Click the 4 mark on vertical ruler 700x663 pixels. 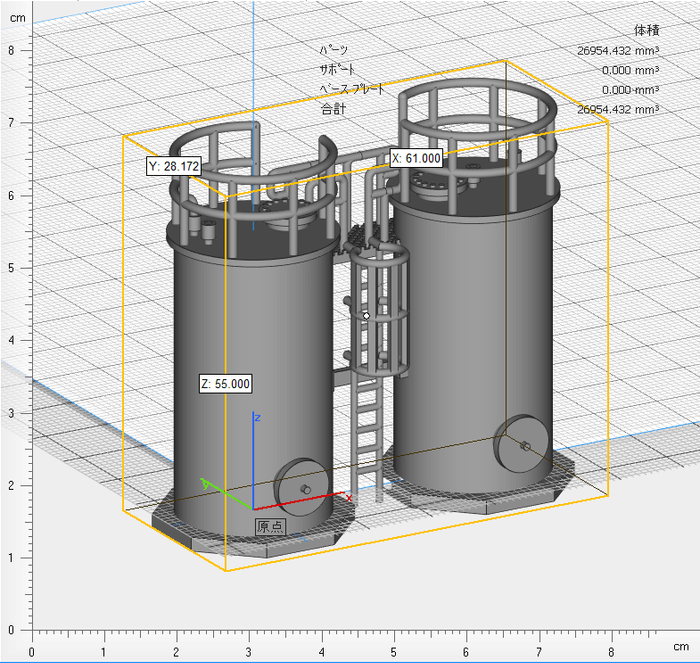(12, 340)
